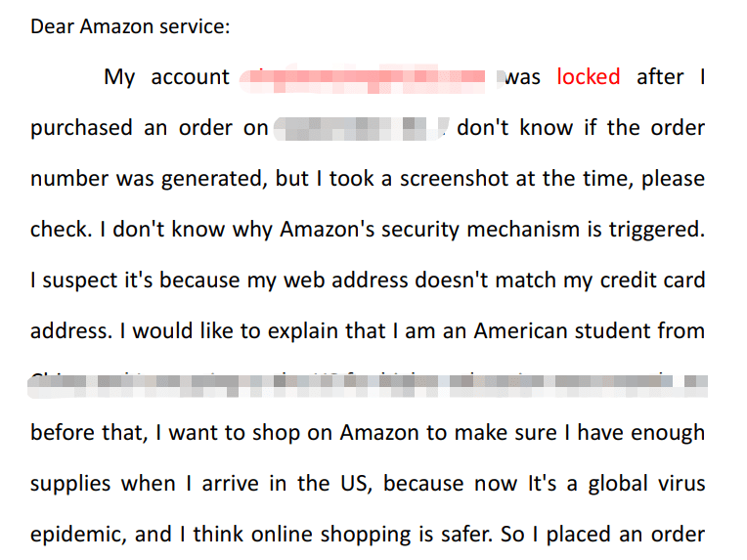
Task: Click the word 'generated' in the text
Action: [x=210, y=180]
